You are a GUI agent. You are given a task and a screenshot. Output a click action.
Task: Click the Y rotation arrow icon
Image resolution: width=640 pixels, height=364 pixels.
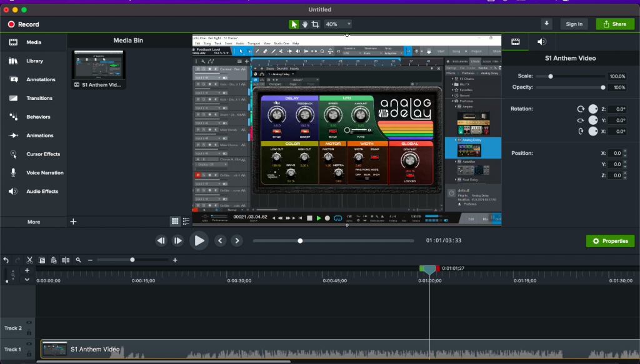tap(581, 121)
